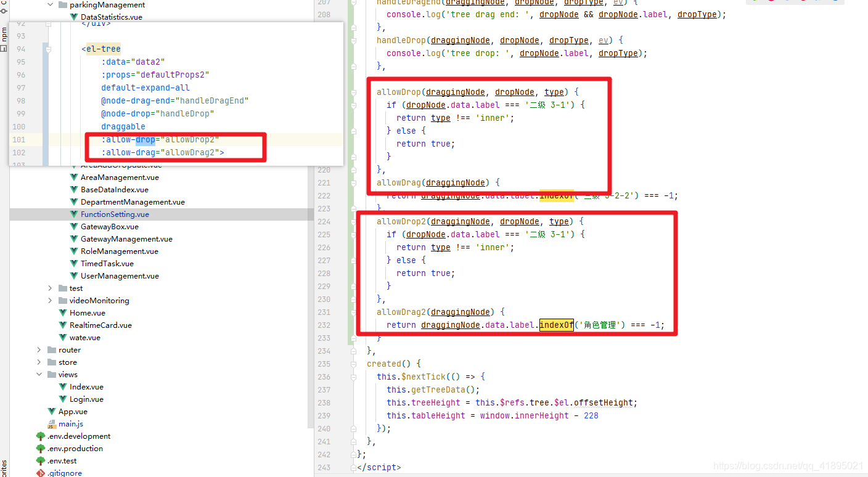Click the Vue icon of App.vue
This screenshot has width=868, height=477.
tap(52, 412)
